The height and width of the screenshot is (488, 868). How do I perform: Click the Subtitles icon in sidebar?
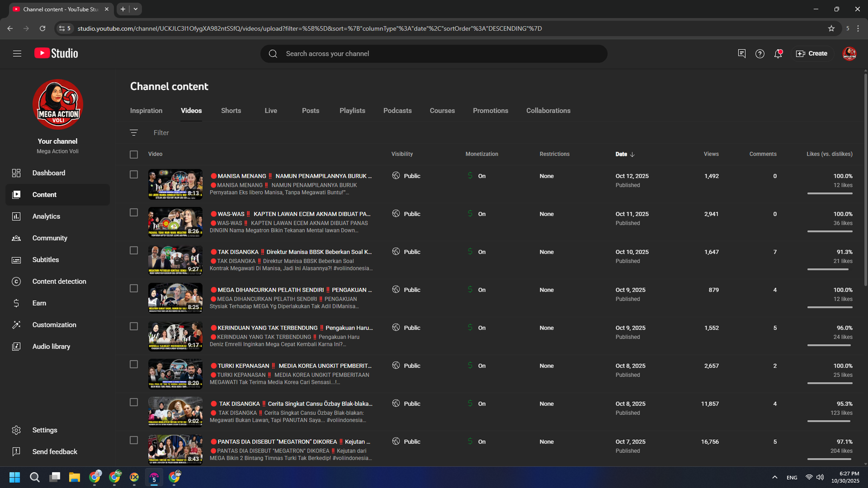[x=16, y=260]
